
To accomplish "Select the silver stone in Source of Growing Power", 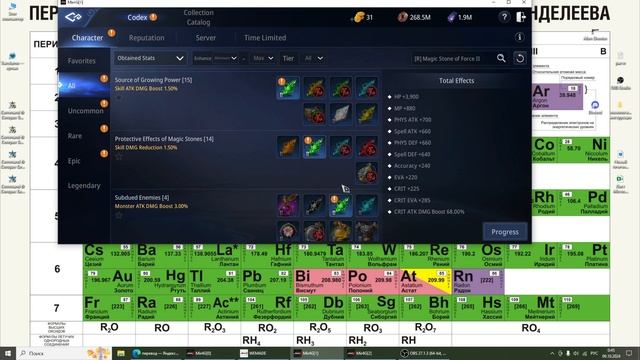I will 340,114.
